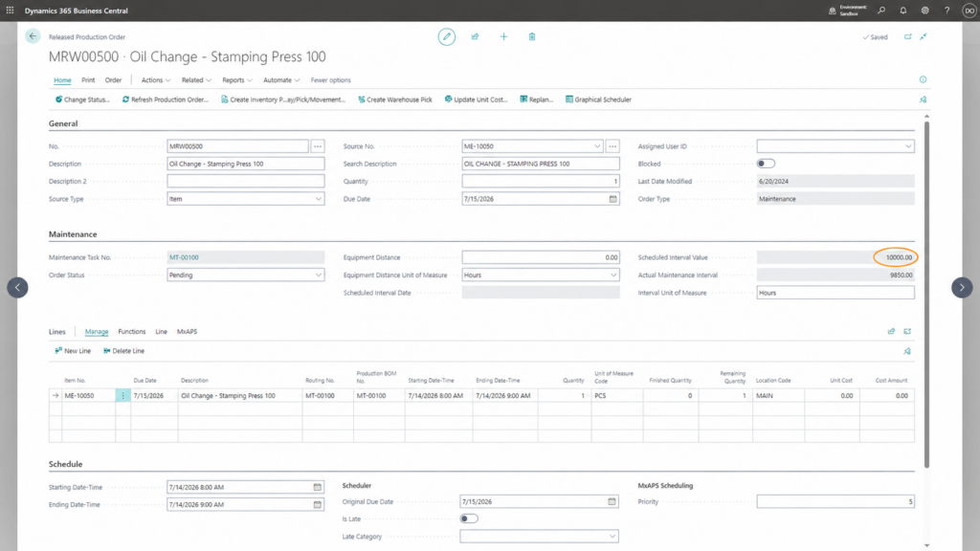Collapse the page with the shrink icon
Viewport: 980px width, 551px height.
[x=924, y=37]
